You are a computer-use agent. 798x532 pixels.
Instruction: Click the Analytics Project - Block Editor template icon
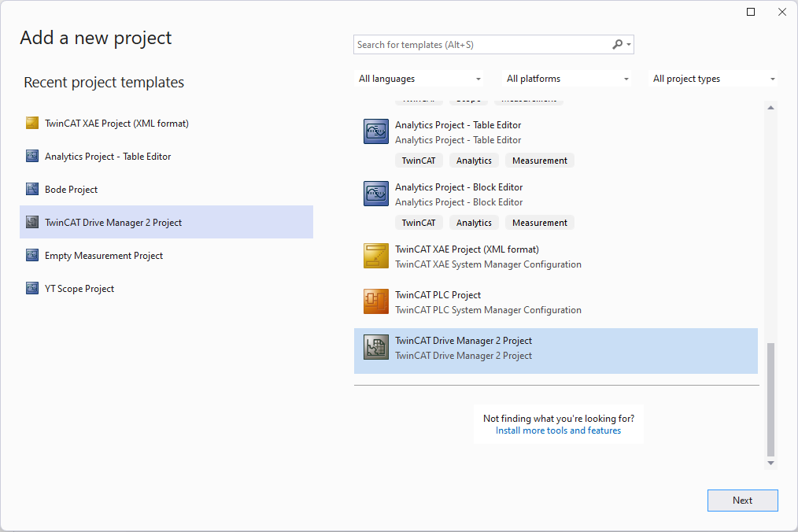[376, 194]
